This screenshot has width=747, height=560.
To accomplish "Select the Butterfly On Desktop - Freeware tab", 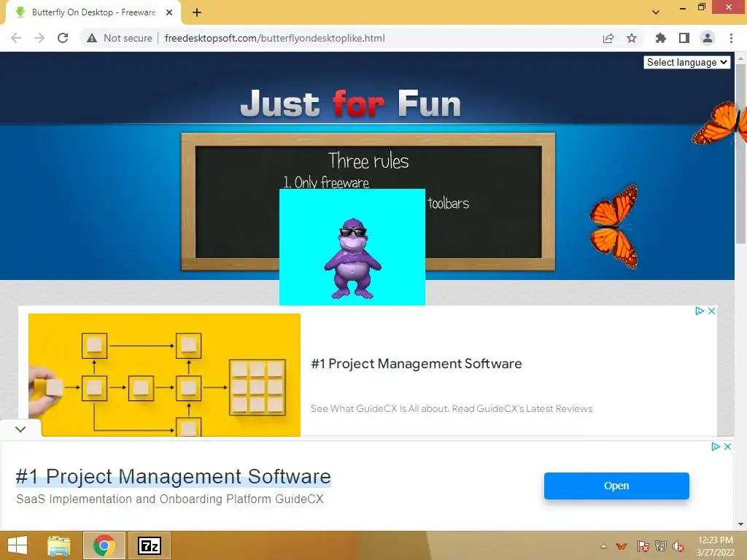I will (93, 12).
